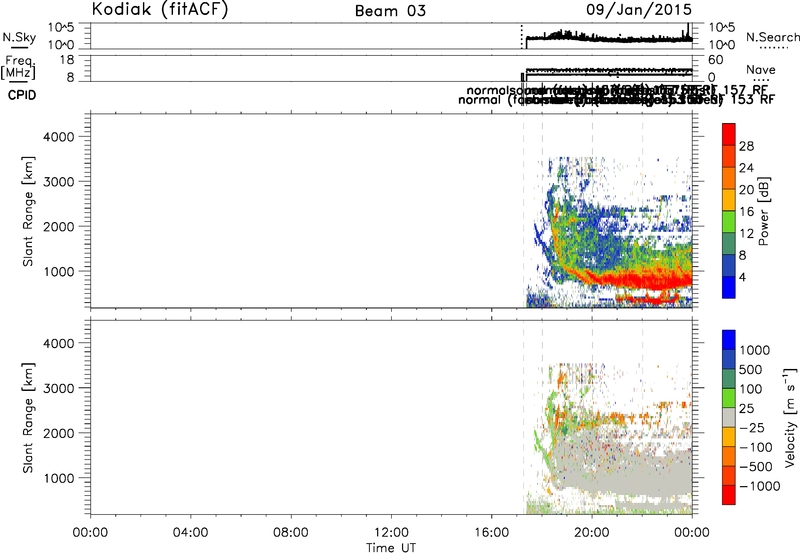
Task: Click the power colorbar value '28'
Action: (x=746, y=146)
